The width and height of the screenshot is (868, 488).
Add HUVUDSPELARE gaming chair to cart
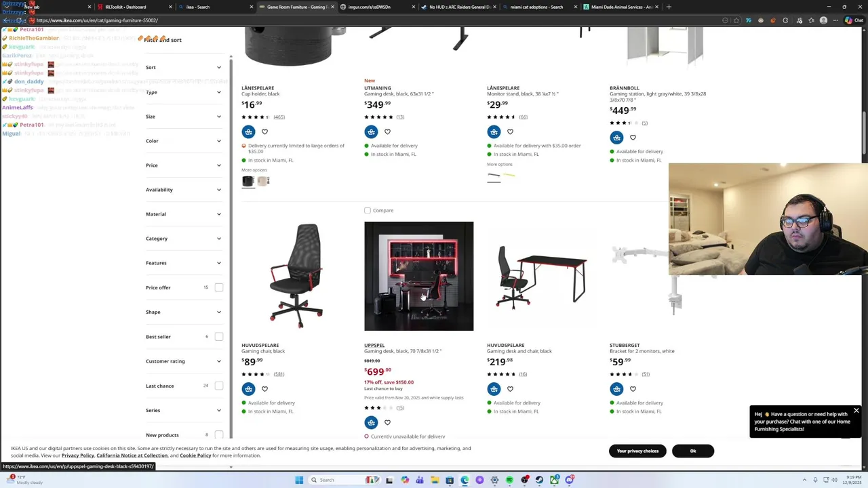coord(248,389)
